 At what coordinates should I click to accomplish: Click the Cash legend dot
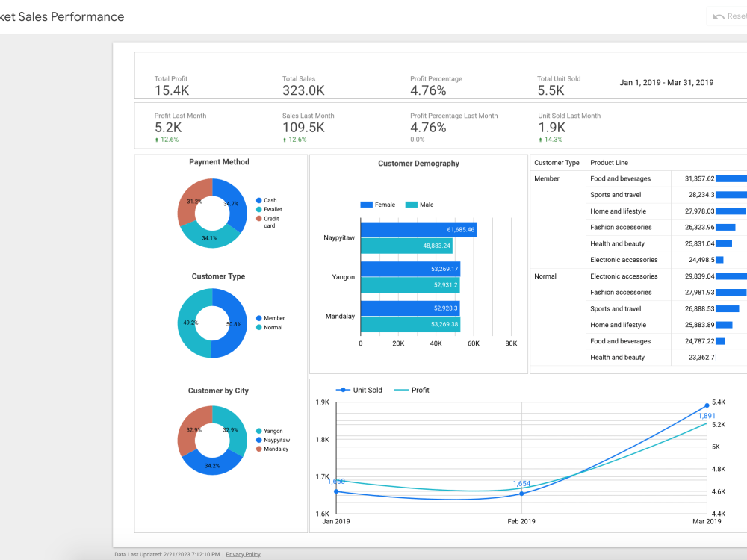(x=258, y=200)
